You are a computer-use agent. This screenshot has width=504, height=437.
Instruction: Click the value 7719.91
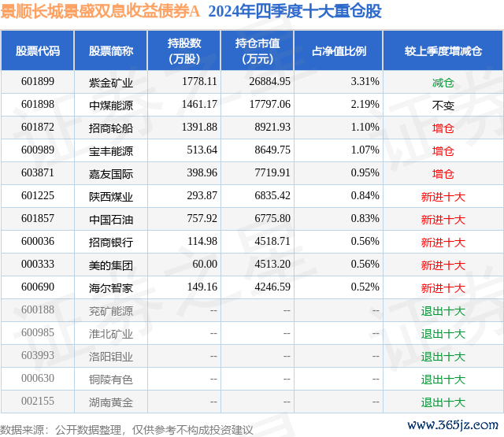pos(272,173)
